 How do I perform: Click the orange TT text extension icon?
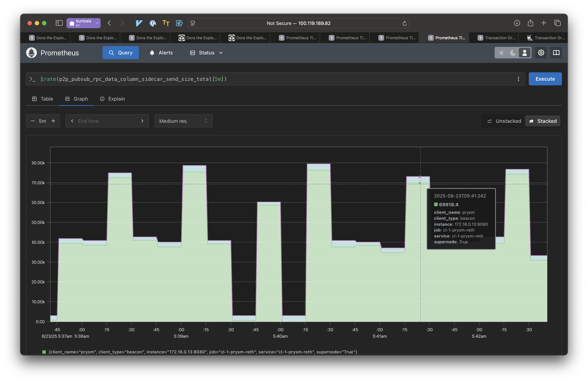pos(166,23)
